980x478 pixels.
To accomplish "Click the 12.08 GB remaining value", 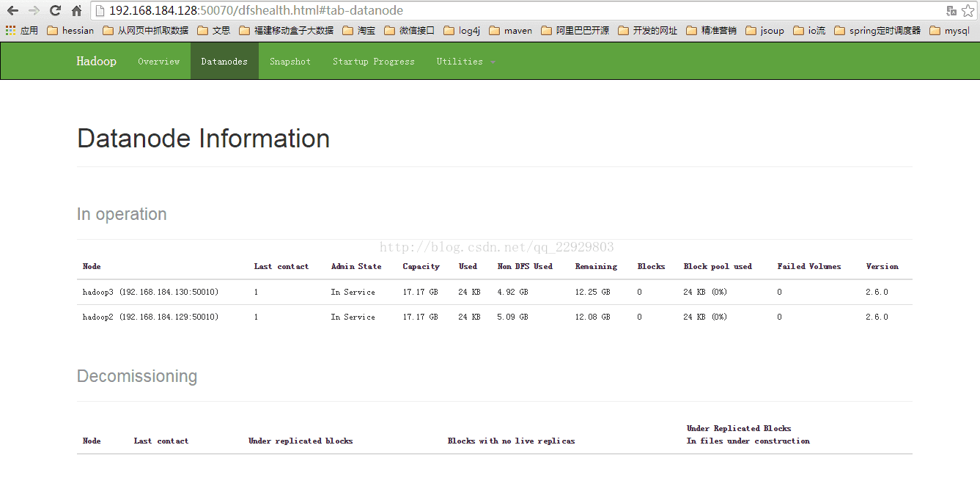I will pos(592,317).
